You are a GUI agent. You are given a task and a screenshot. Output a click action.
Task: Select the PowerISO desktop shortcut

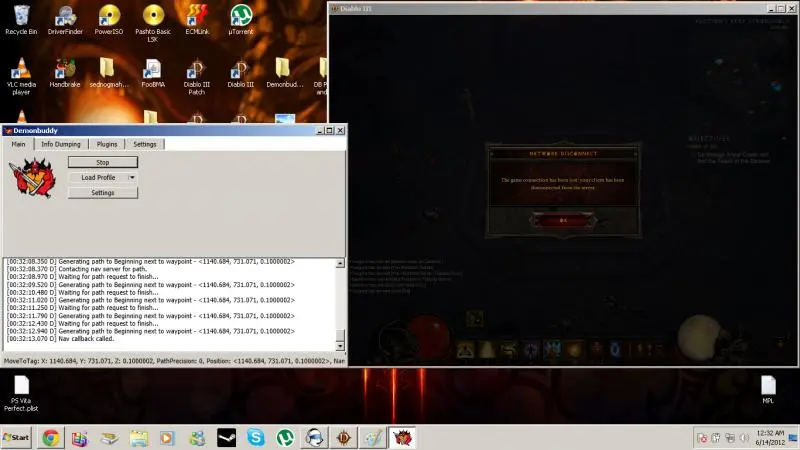[109, 17]
